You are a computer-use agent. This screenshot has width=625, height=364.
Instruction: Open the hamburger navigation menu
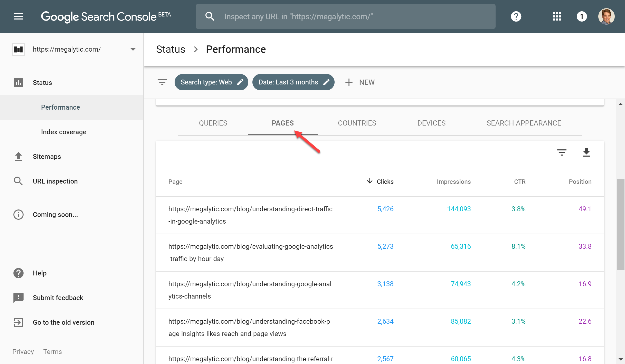click(18, 16)
